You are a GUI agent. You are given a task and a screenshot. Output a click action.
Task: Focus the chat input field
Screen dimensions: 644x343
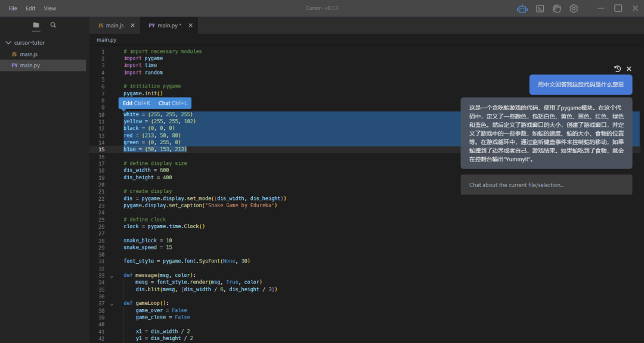pyautogui.click(x=546, y=185)
